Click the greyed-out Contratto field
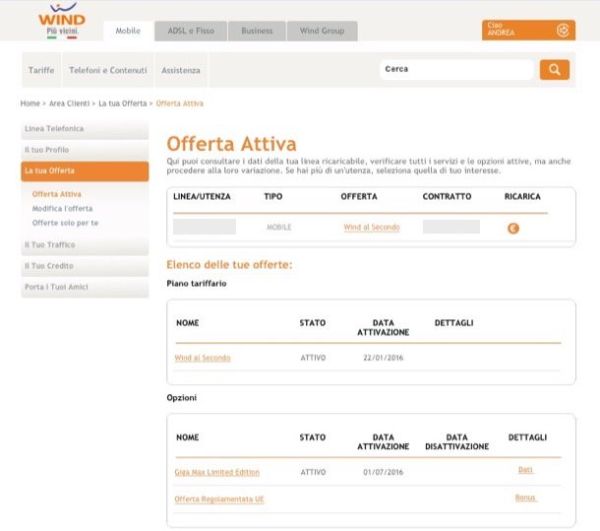The image size is (600, 531). 451,226
